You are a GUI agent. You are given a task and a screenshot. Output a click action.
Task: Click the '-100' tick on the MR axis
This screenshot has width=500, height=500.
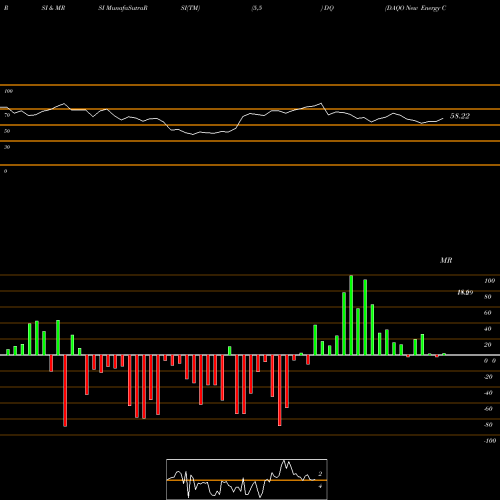[x=490, y=441]
